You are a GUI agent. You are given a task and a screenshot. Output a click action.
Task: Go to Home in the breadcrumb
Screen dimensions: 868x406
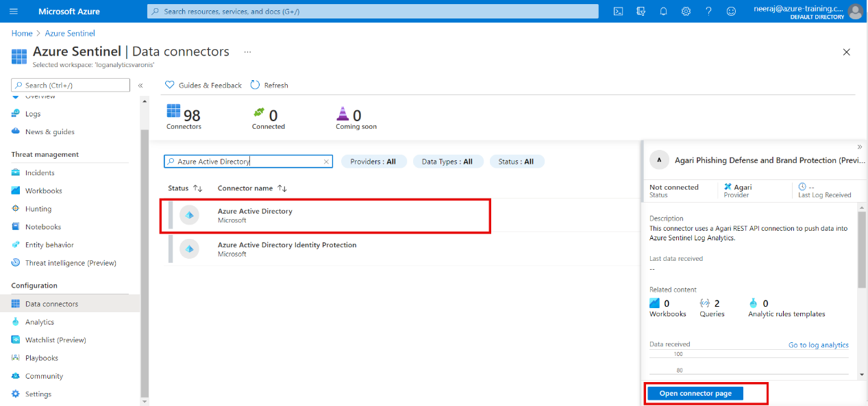[22, 33]
